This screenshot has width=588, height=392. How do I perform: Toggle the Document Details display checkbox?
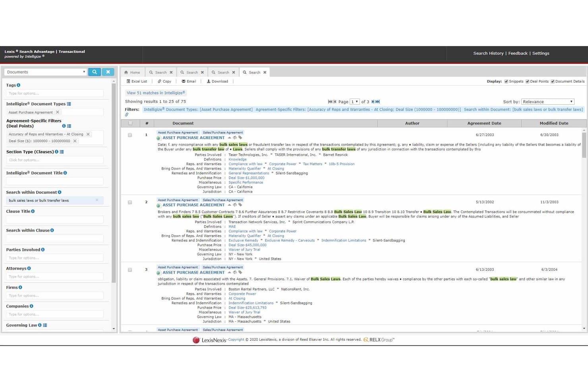point(552,81)
